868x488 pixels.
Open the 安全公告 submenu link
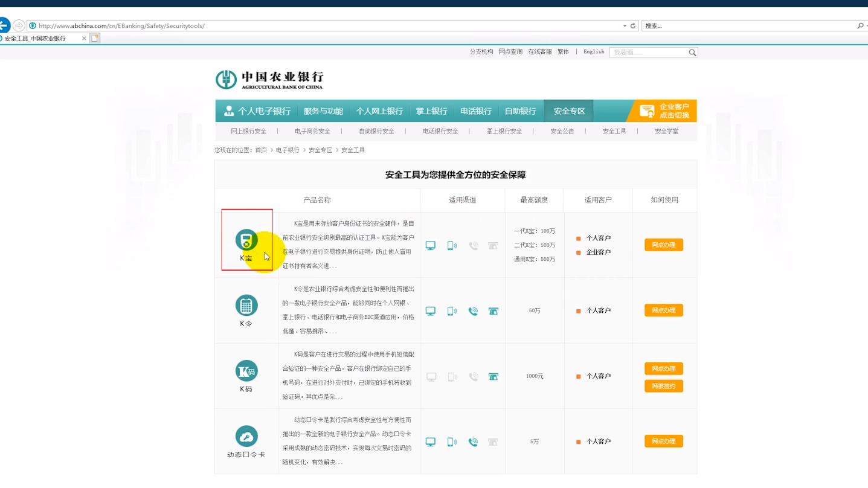pyautogui.click(x=562, y=131)
